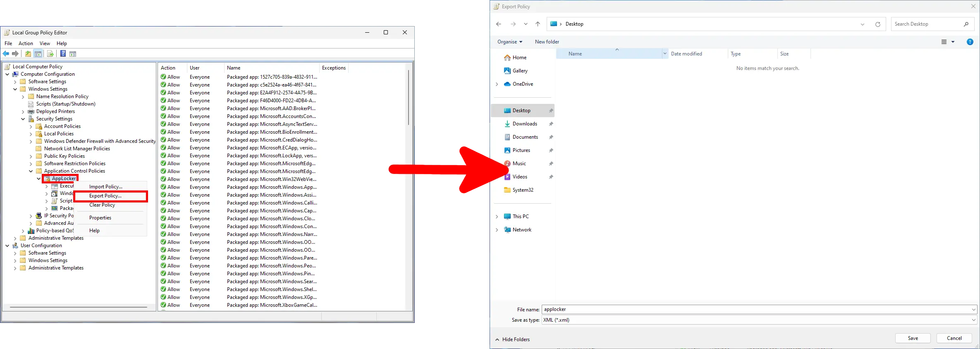
Task: Collapse the Security Settings tree node
Action: tap(23, 119)
